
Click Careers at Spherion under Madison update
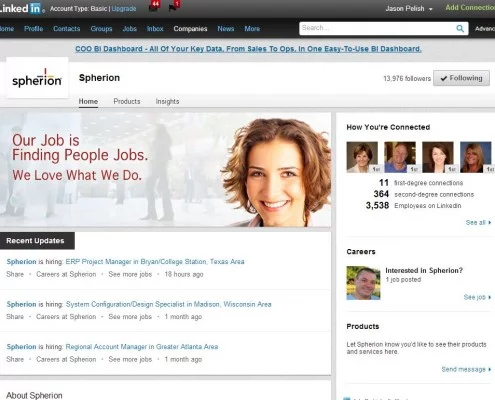coord(66,317)
